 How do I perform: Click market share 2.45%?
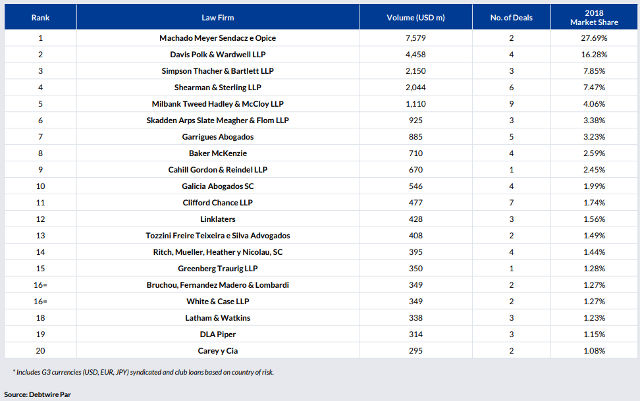pos(594,170)
